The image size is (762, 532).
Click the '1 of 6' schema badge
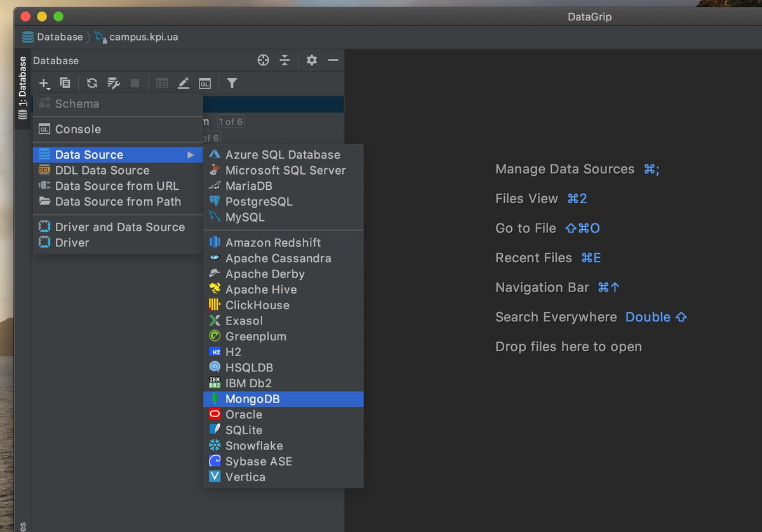(231, 121)
